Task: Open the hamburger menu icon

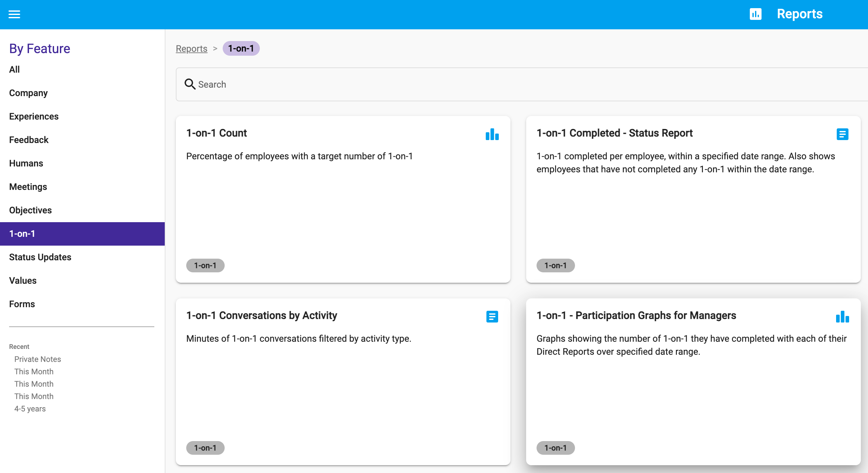Action: tap(14, 14)
